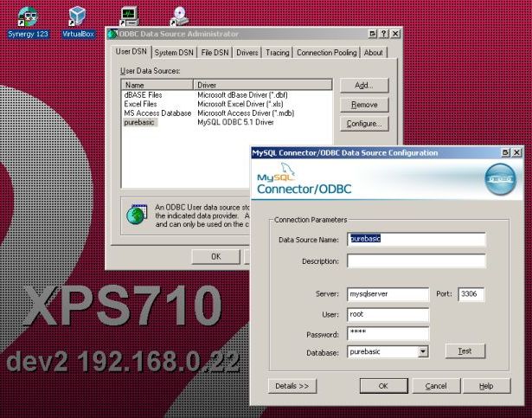This screenshot has width=532, height=418.
Task: Open Help in MySQL Connector dialog
Action: (486, 386)
